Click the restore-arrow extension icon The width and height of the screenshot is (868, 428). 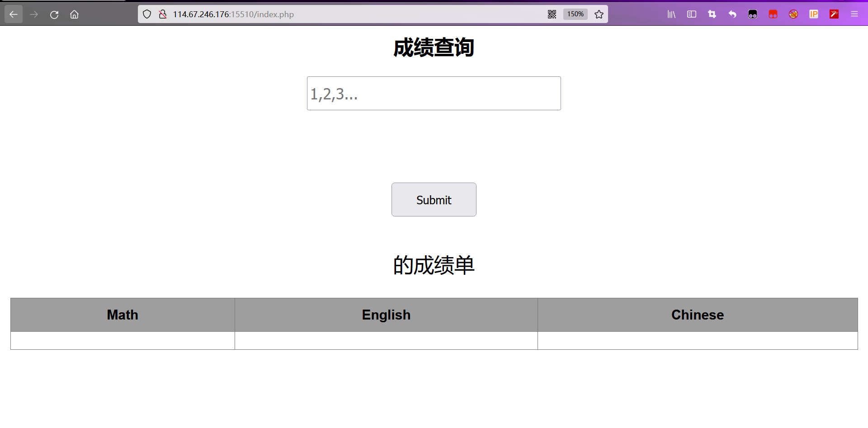coord(732,14)
